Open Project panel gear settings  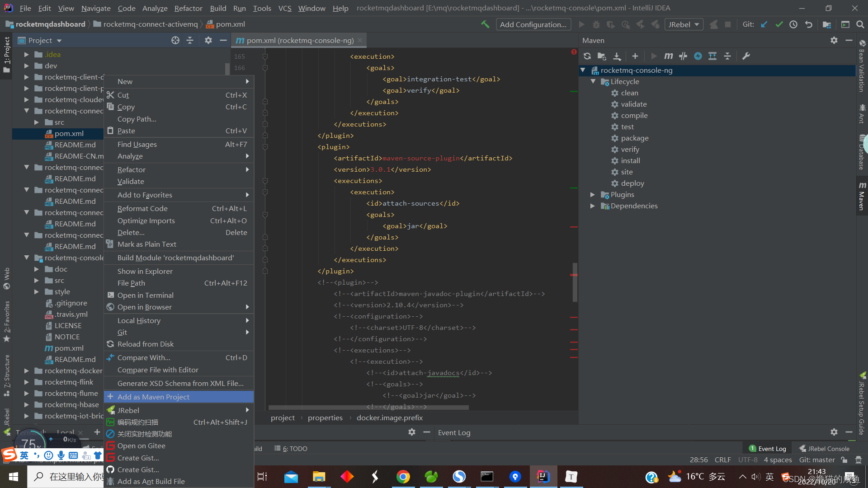click(208, 40)
